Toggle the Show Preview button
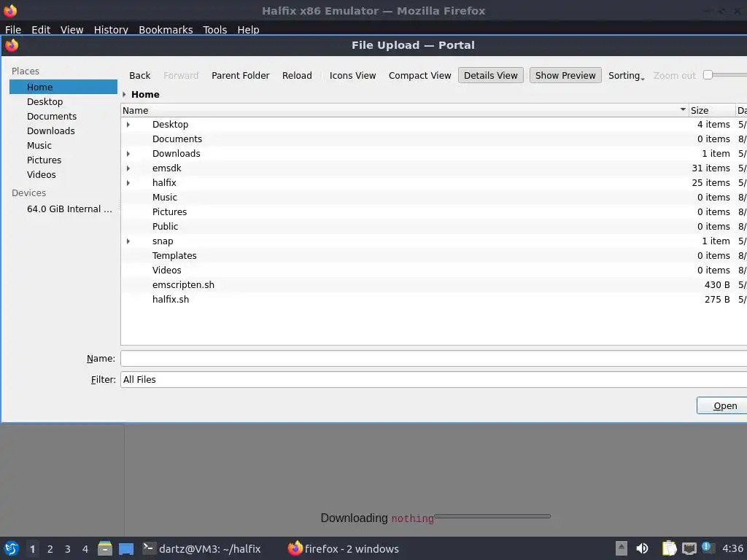Image resolution: width=747 pixels, height=560 pixels. (565, 75)
